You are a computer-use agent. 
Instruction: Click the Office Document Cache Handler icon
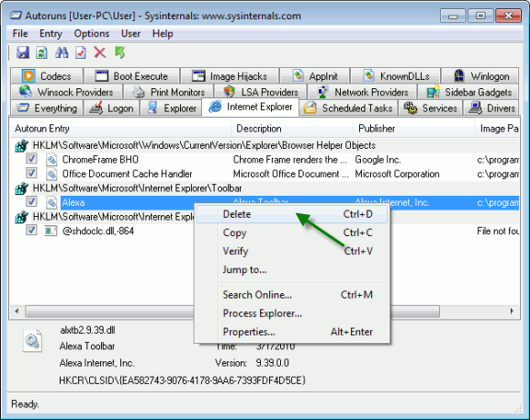click(51, 174)
